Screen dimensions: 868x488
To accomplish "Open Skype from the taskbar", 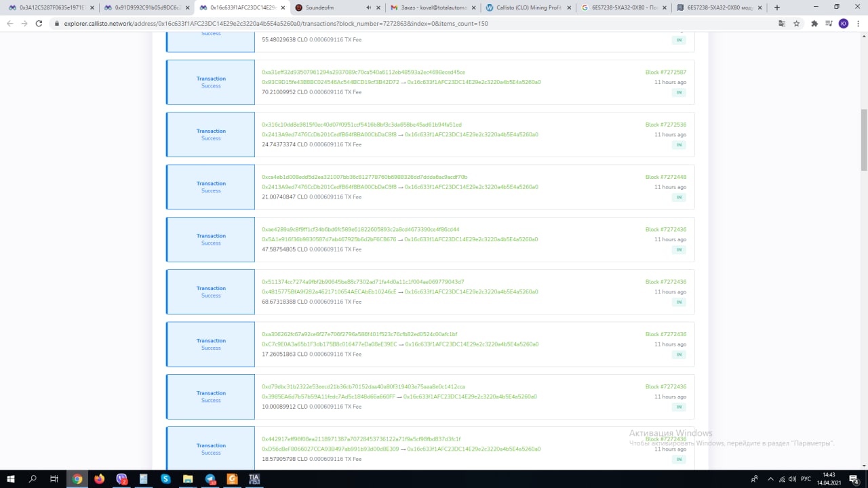I will (x=166, y=479).
